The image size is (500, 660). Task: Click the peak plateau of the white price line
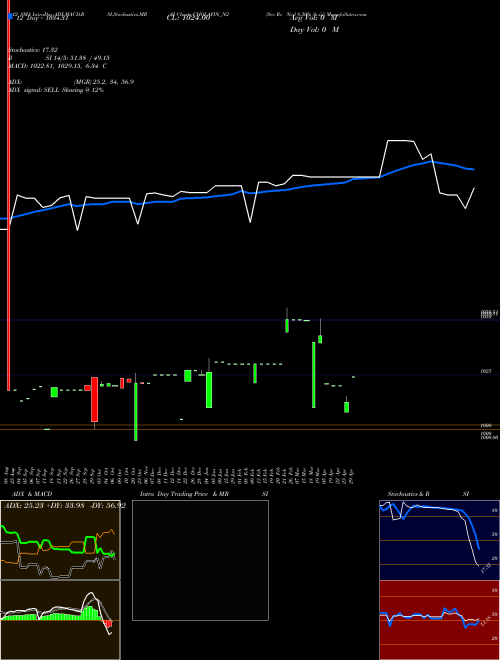pyautogui.click(x=400, y=141)
